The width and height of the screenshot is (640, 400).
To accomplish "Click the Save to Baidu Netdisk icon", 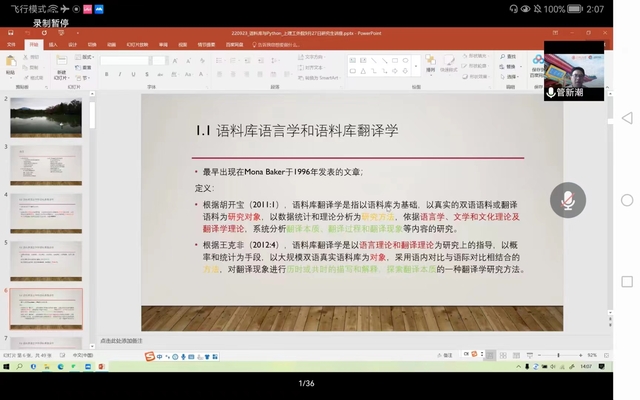I will pyautogui.click(x=538, y=63).
